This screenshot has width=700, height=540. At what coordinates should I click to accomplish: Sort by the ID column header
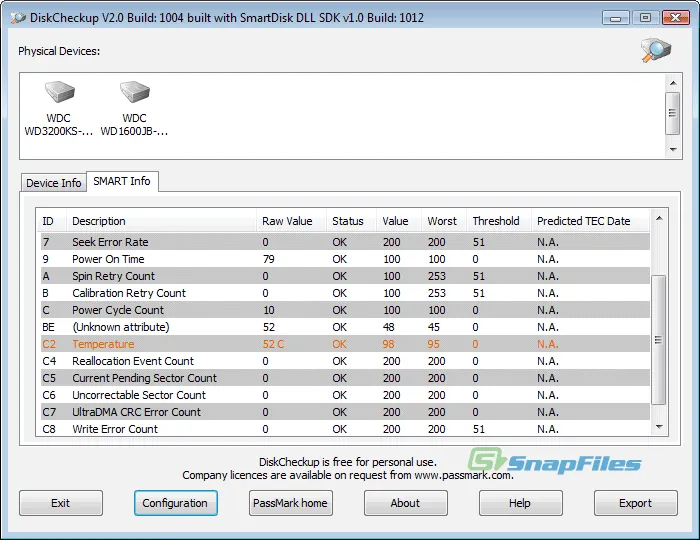(x=51, y=221)
